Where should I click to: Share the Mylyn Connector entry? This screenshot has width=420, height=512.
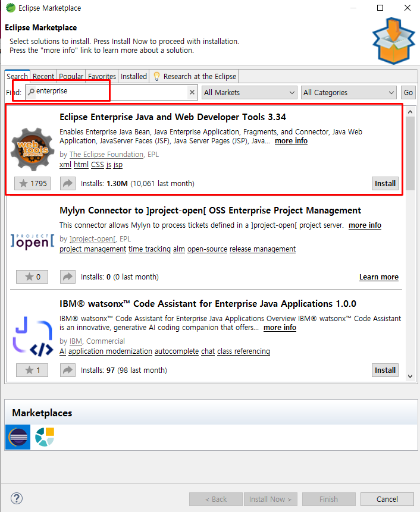click(68, 277)
